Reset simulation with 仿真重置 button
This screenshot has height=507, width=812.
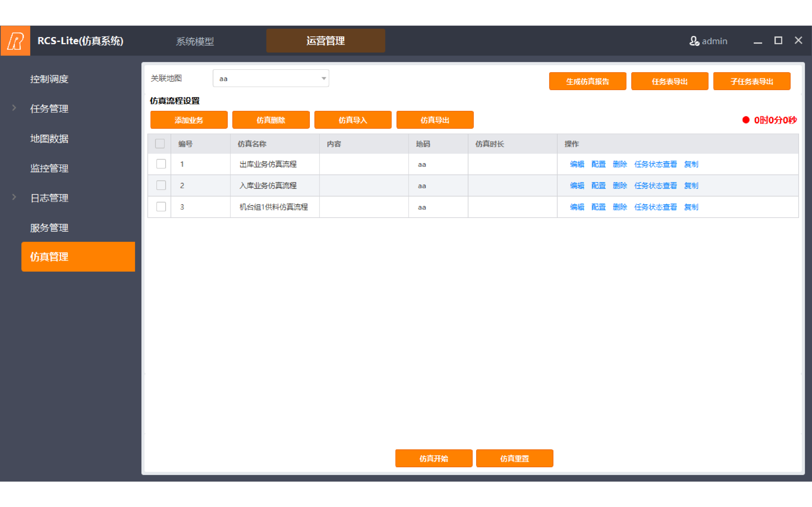tap(514, 458)
